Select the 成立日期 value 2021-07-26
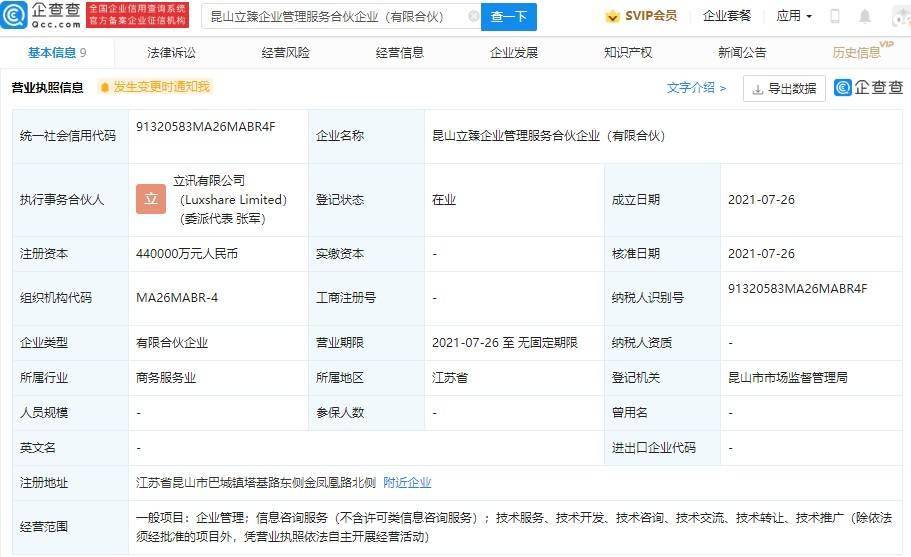 761,200
